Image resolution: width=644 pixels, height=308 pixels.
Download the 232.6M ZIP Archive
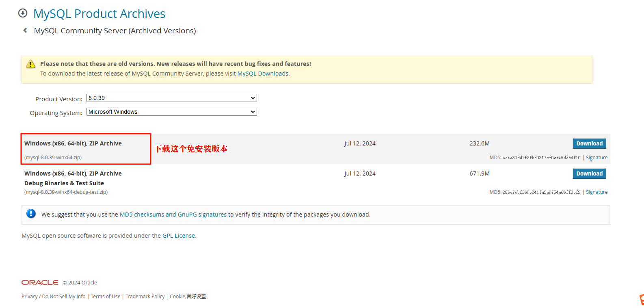[x=589, y=143]
